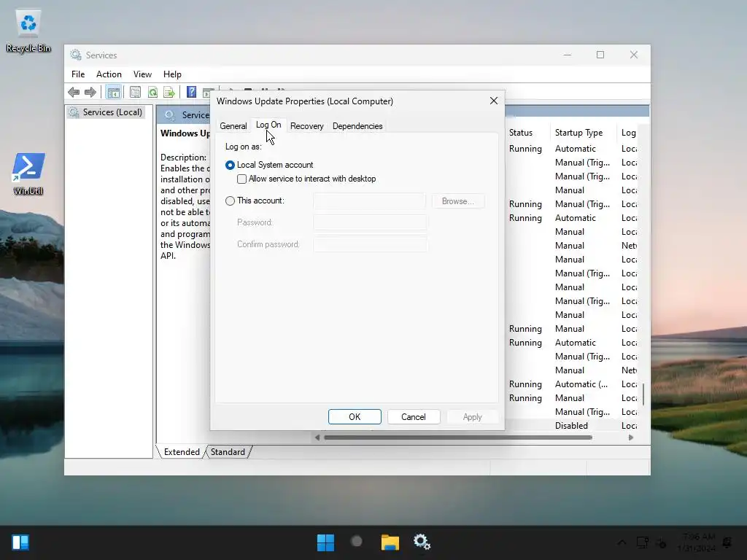Image resolution: width=747 pixels, height=560 pixels.
Task: Click the horizontal scrollbar in services list
Action: (458, 437)
